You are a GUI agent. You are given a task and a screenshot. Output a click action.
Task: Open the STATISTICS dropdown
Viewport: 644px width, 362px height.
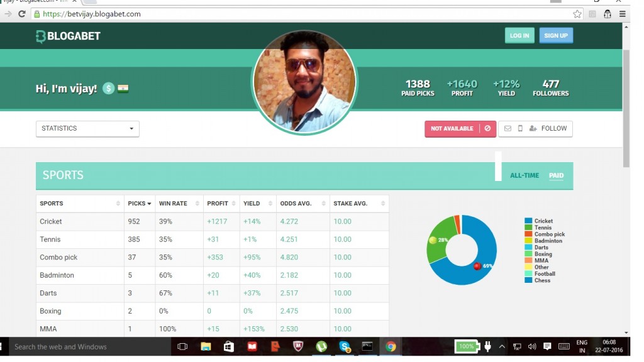point(87,129)
